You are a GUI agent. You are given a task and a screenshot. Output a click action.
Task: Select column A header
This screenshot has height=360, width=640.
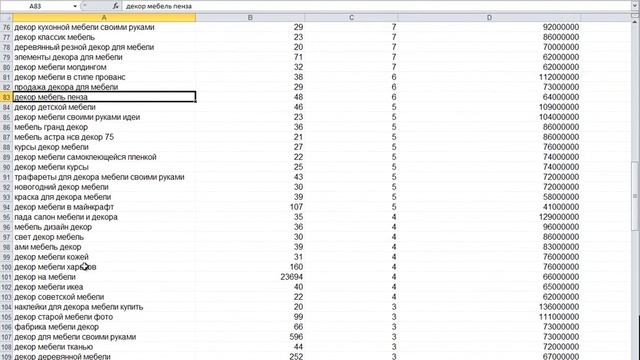[104, 18]
